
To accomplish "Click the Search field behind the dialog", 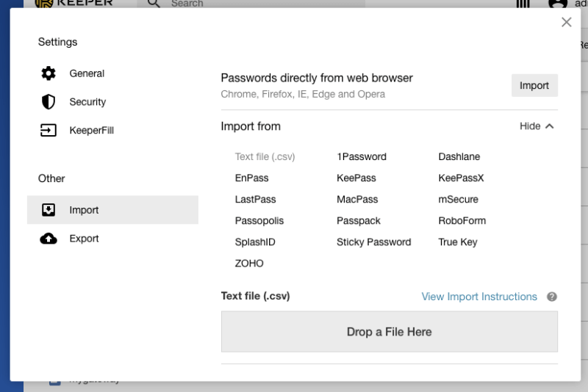I will tap(251, 4).
